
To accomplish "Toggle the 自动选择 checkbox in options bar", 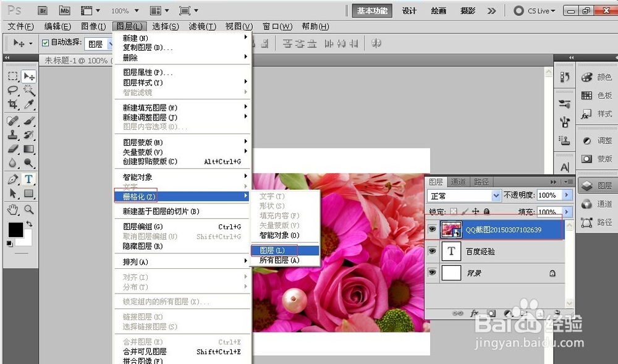I will [46, 43].
